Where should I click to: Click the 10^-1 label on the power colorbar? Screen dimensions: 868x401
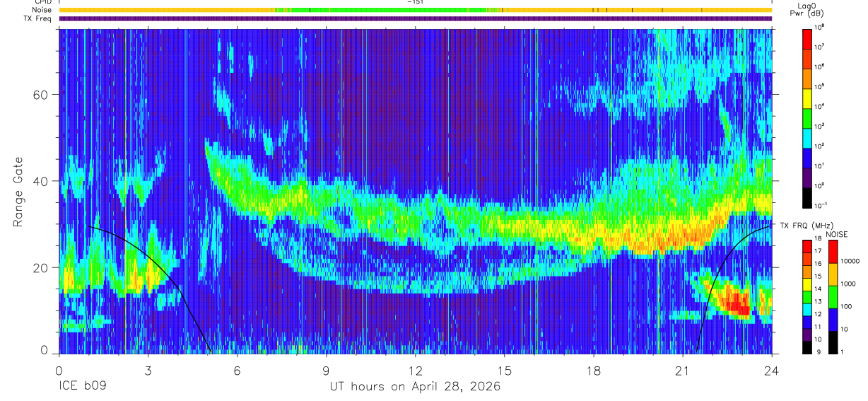[x=819, y=205]
